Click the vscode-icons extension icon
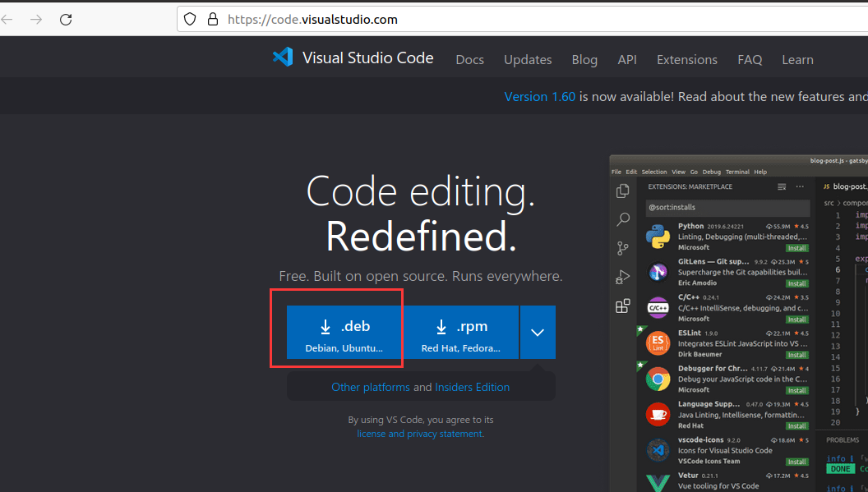This screenshot has height=492, width=868. [x=658, y=450]
